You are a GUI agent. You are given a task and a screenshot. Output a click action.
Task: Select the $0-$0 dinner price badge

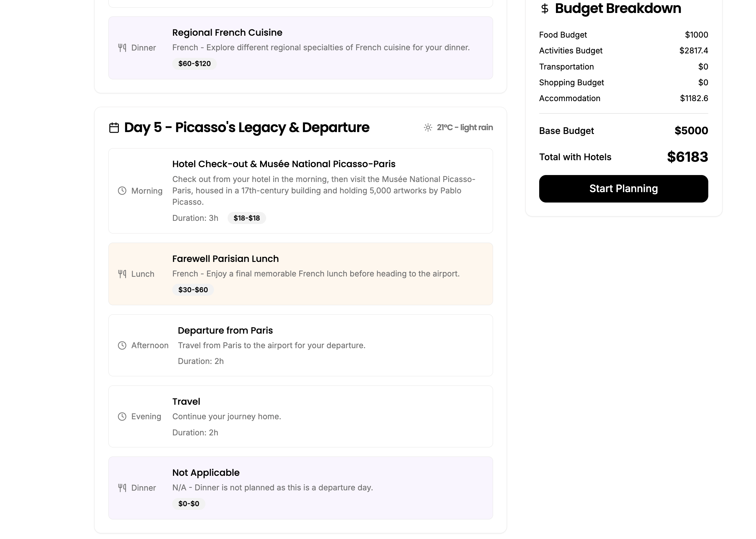click(x=189, y=504)
